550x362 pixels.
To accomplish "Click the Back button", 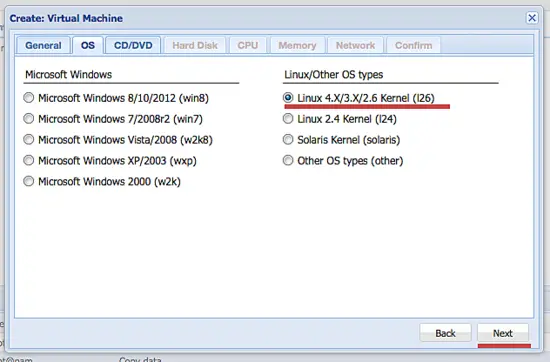I will [x=445, y=333].
